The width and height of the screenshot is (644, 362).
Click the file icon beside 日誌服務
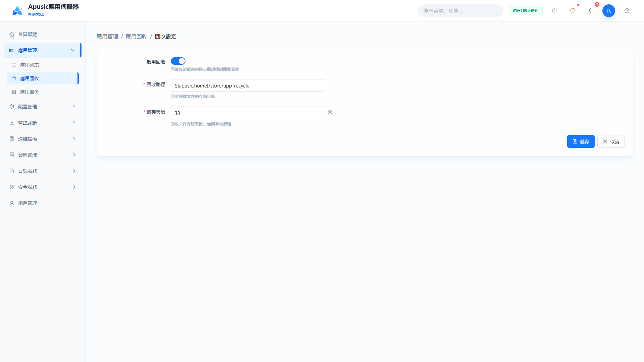pyautogui.click(x=12, y=171)
